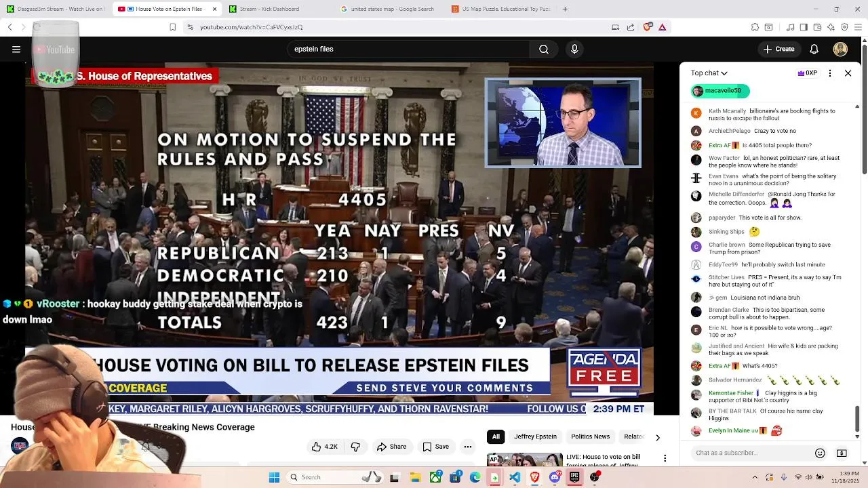The width and height of the screenshot is (868, 488).
Task: Click the YouTube search magnifier button
Action: pyautogui.click(x=544, y=49)
